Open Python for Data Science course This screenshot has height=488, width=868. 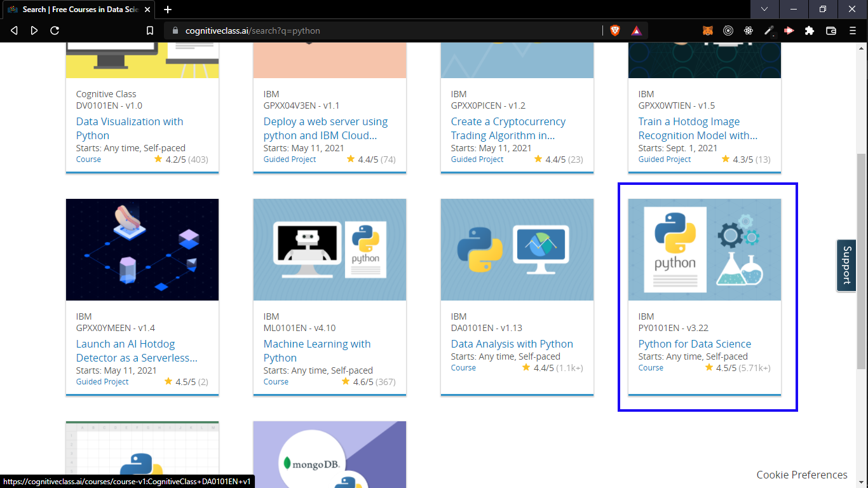click(x=695, y=344)
